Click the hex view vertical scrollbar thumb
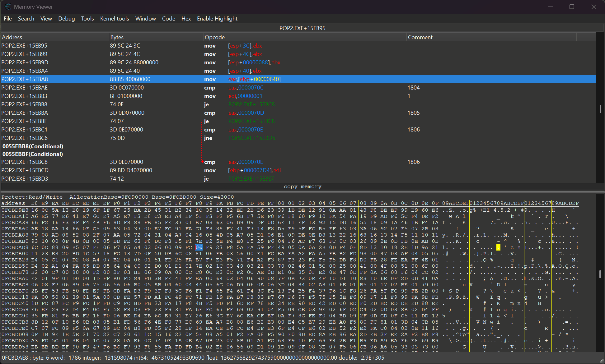 click(600, 274)
